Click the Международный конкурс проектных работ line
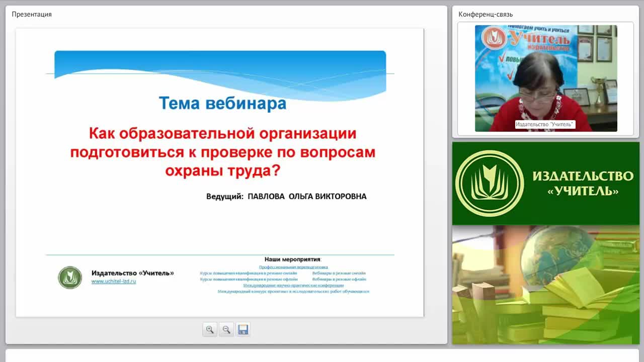 point(293,291)
